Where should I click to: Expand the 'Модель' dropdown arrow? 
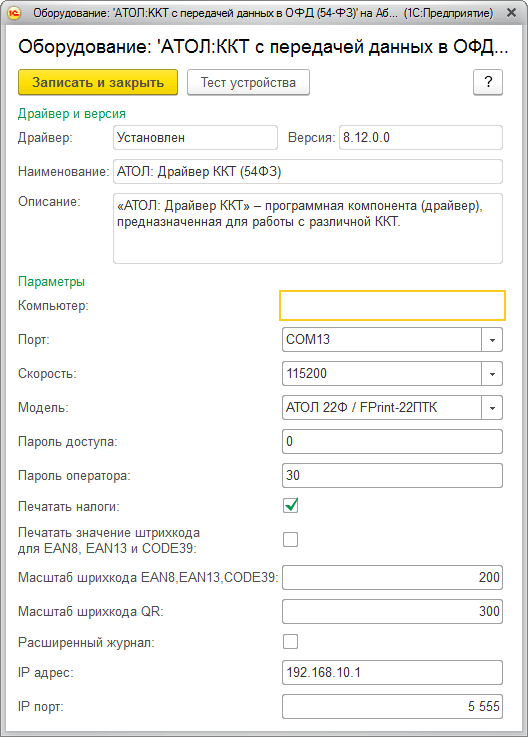point(492,408)
